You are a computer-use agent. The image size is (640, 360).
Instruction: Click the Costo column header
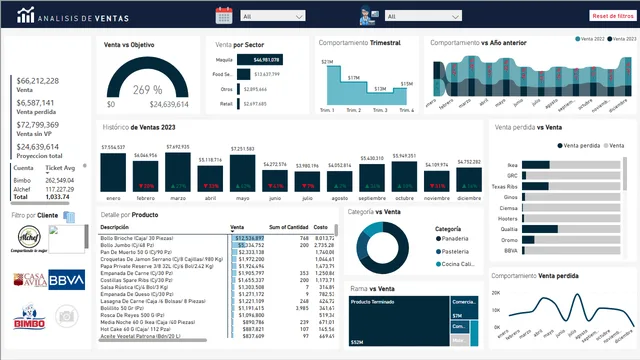click(x=320, y=227)
